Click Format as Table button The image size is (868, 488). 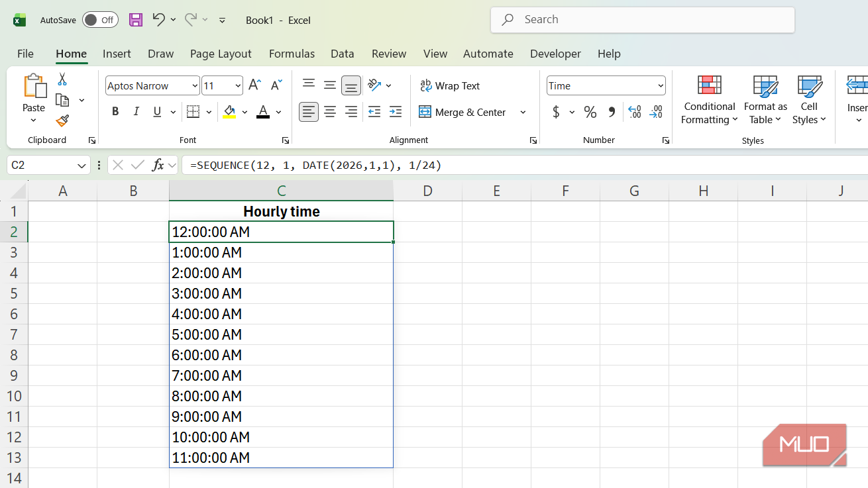765,100
